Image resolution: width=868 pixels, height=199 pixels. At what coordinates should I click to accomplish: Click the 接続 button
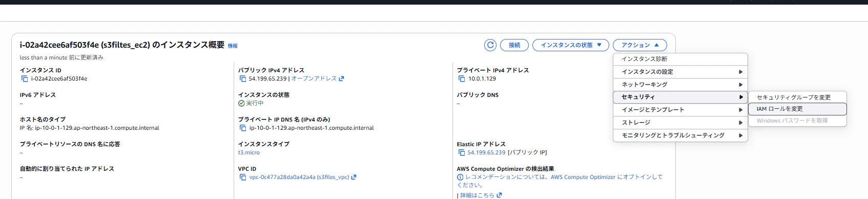pos(514,45)
